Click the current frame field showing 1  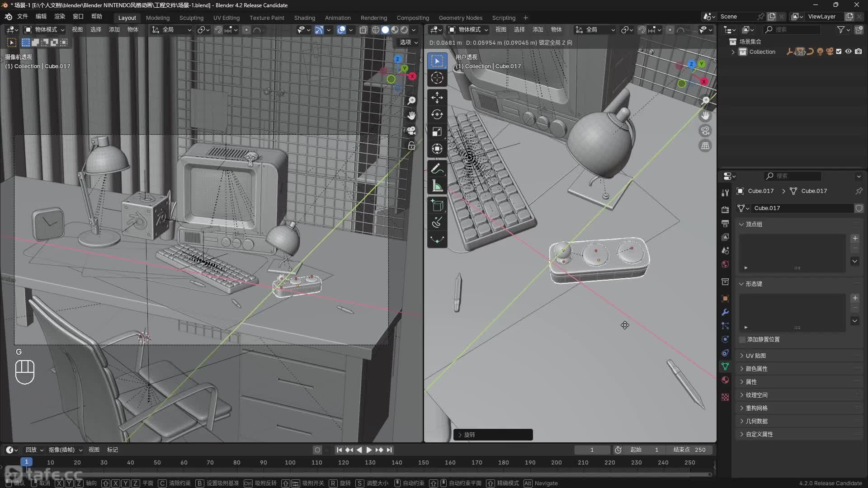click(592, 450)
